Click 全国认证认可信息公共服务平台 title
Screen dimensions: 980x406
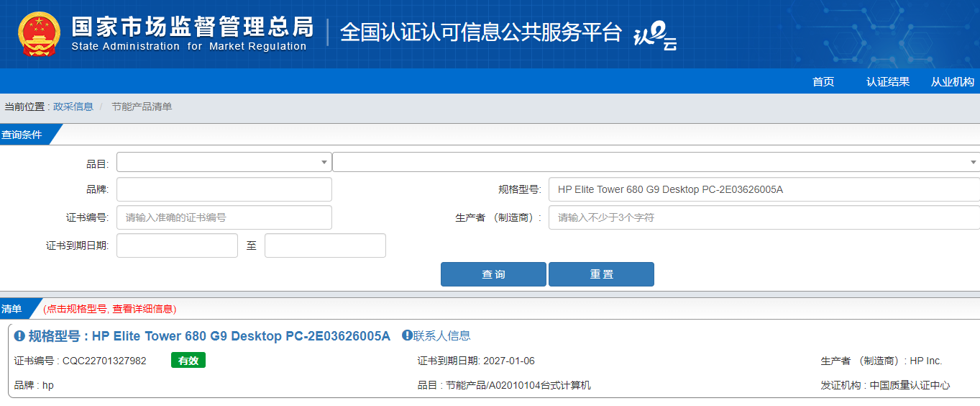tap(480, 32)
